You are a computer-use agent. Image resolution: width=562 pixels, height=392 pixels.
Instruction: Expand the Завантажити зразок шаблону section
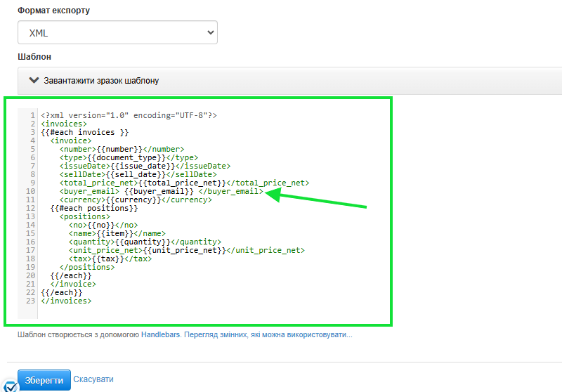(x=101, y=81)
